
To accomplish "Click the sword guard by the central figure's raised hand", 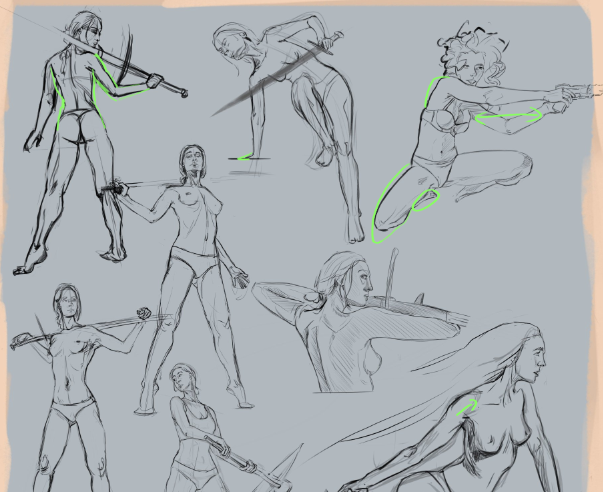I will (x=117, y=186).
